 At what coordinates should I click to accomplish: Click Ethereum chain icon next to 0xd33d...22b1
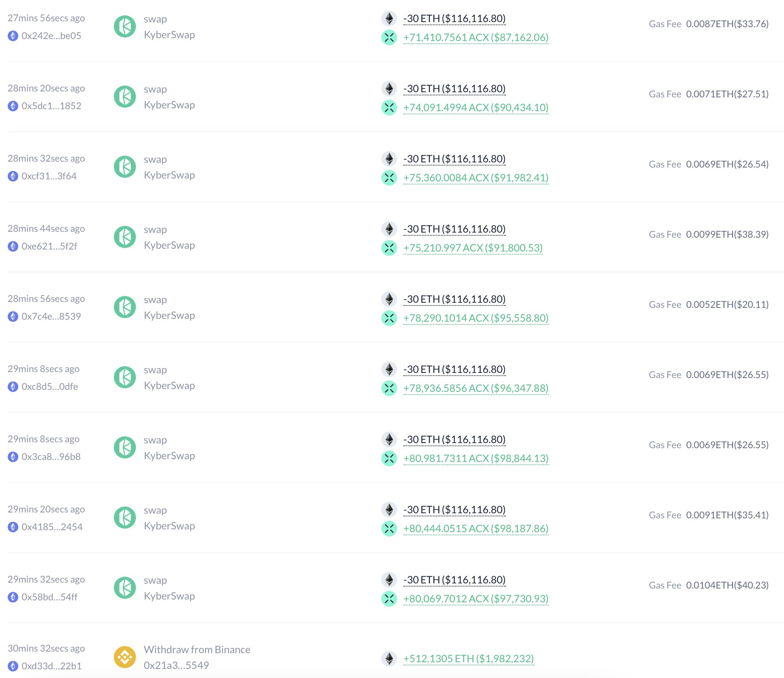13,666
